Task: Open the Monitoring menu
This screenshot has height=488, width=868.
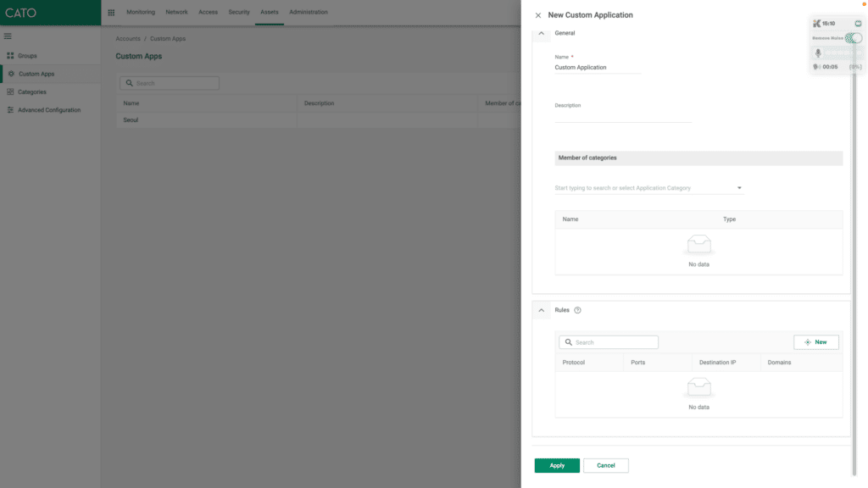Action: pos(141,12)
